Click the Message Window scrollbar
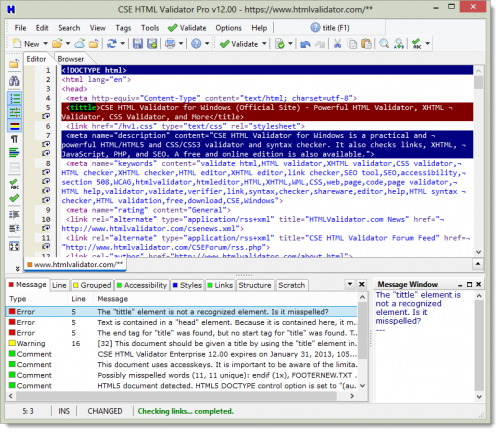 click(479, 346)
